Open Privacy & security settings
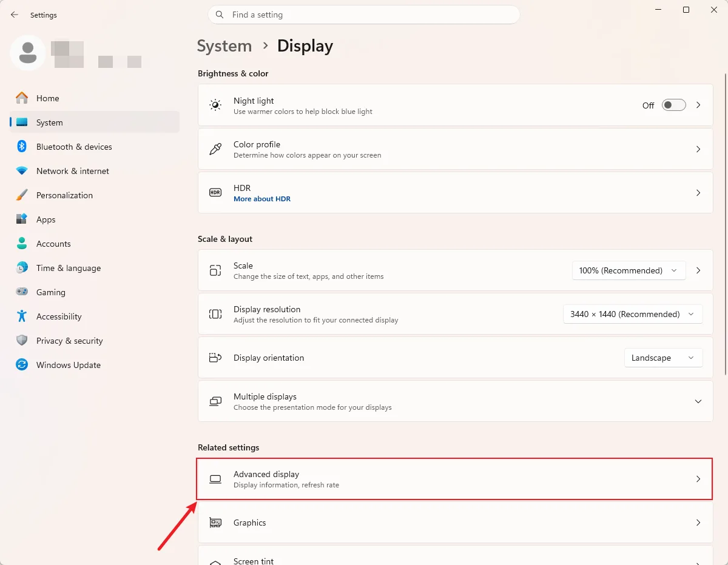 [x=95, y=341]
